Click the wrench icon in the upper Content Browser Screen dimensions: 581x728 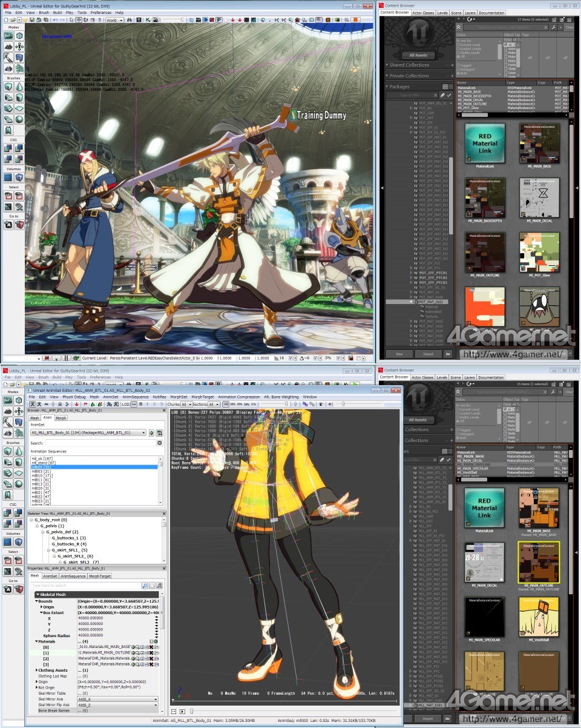point(554,27)
